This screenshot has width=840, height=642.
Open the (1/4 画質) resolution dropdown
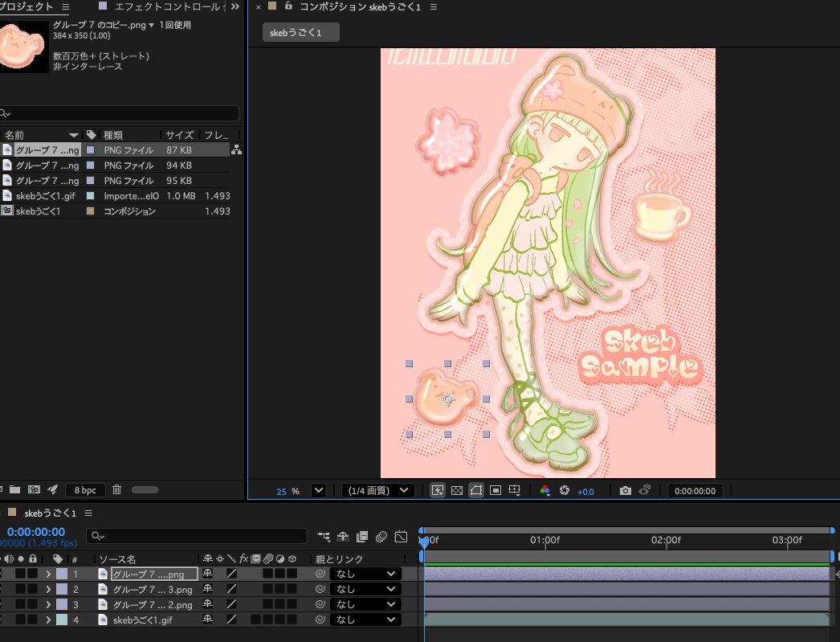click(377, 490)
